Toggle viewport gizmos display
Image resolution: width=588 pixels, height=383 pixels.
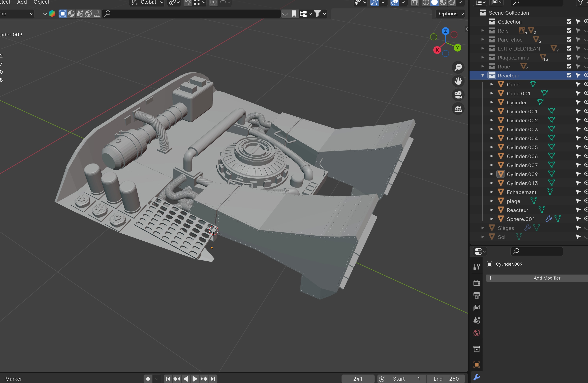(x=374, y=2)
